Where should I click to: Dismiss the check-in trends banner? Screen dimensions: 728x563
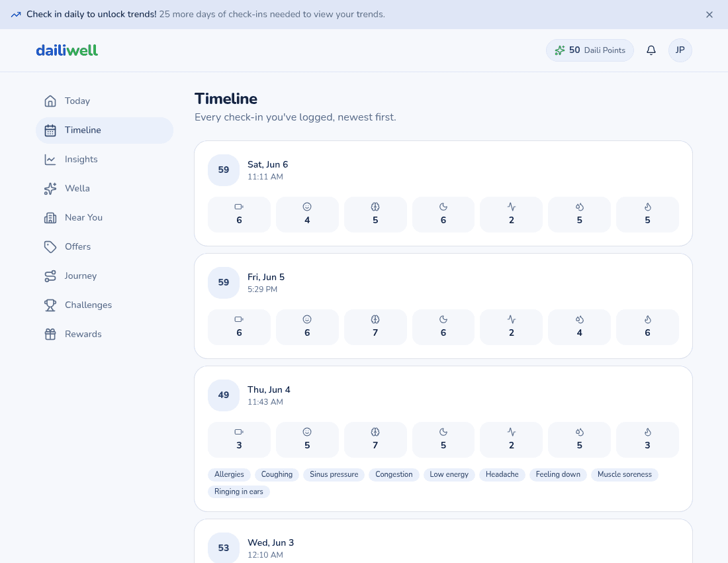point(709,15)
